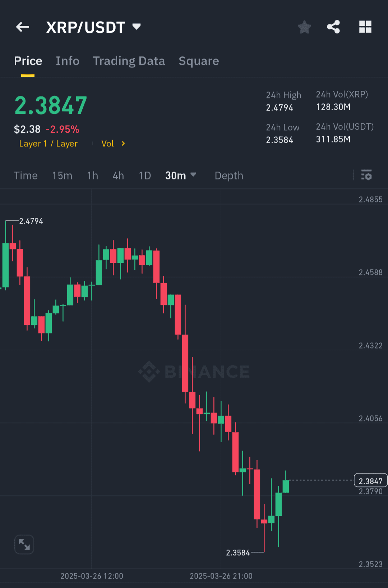The height and width of the screenshot is (588, 388).
Task: Open the Depth view
Action: (228, 176)
